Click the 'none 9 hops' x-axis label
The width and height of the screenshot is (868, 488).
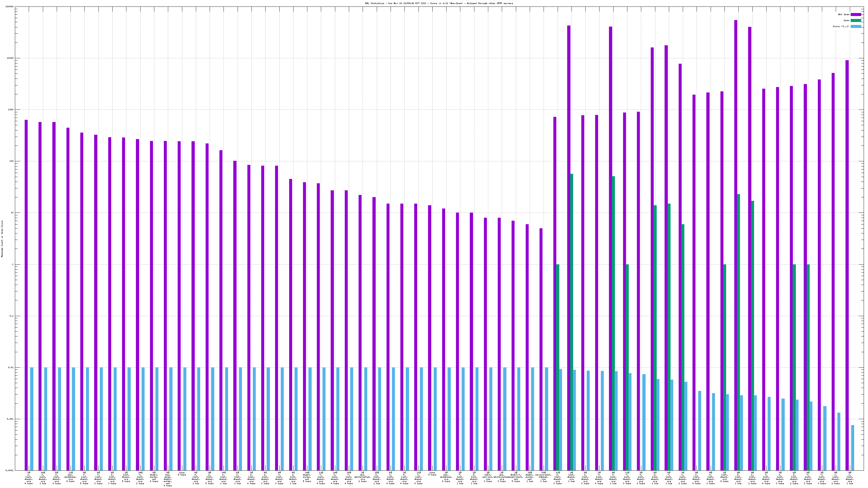point(432,474)
